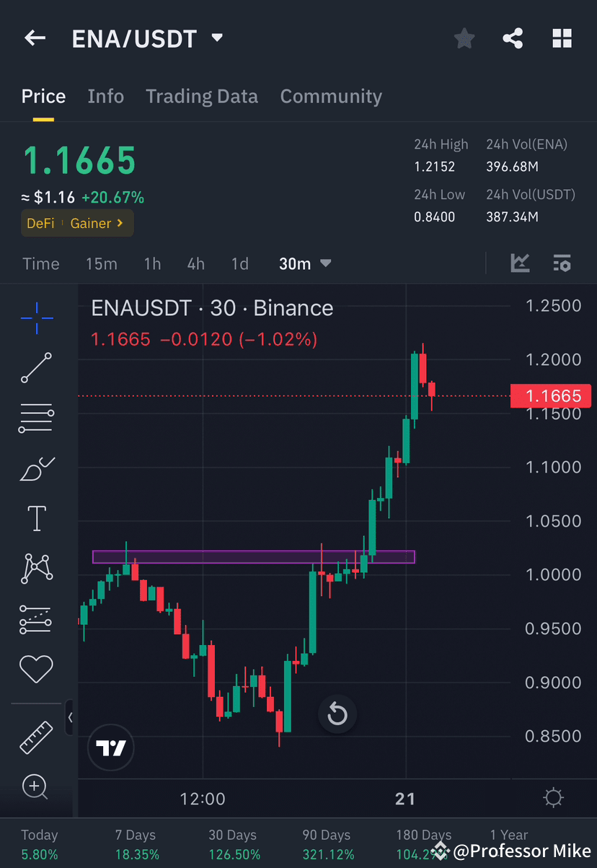Open the DeFi Gainer link

pyautogui.click(x=76, y=223)
